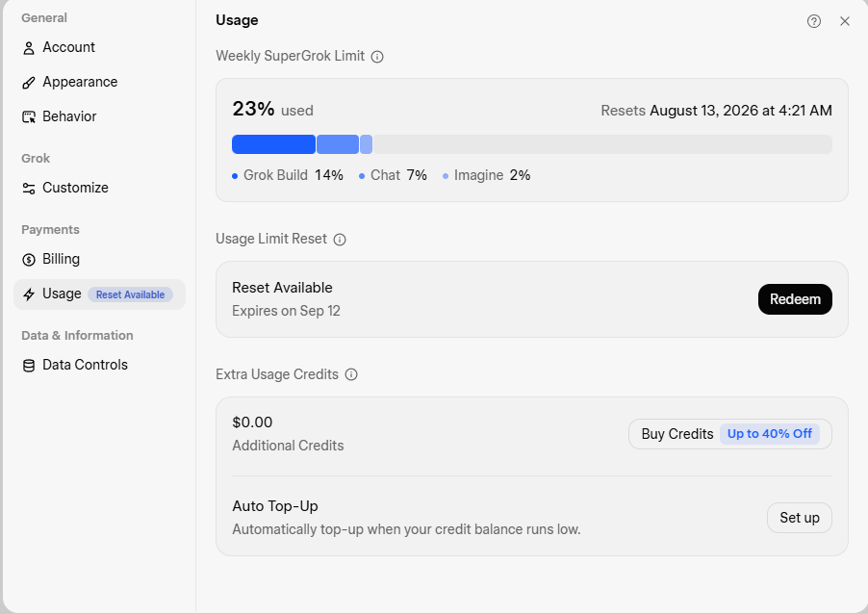
Task: Click the Weekly SuperGrok Limit heading
Action: coord(290,56)
